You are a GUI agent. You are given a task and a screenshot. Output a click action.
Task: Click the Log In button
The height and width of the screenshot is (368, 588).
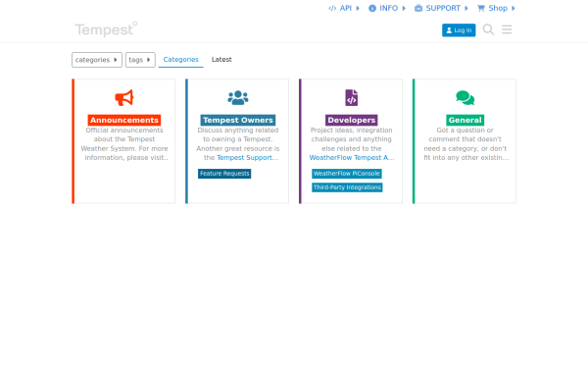[x=459, y=30]
